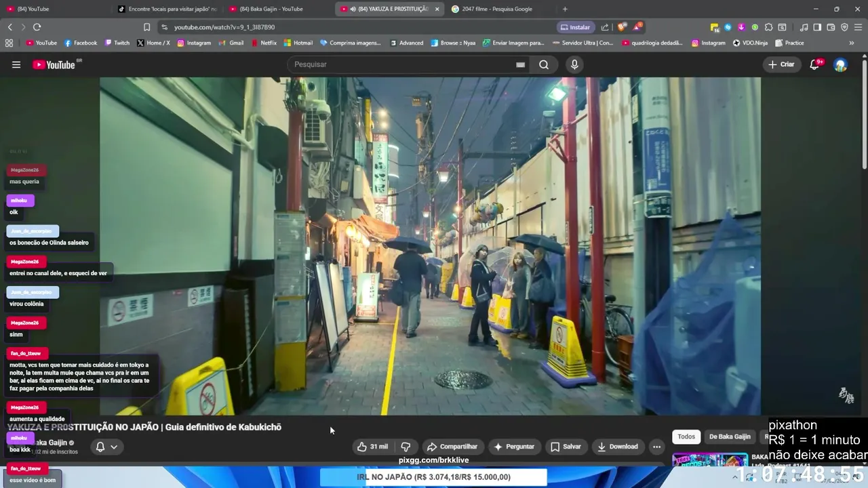Open the Twitch bookmark

point(117,43)
